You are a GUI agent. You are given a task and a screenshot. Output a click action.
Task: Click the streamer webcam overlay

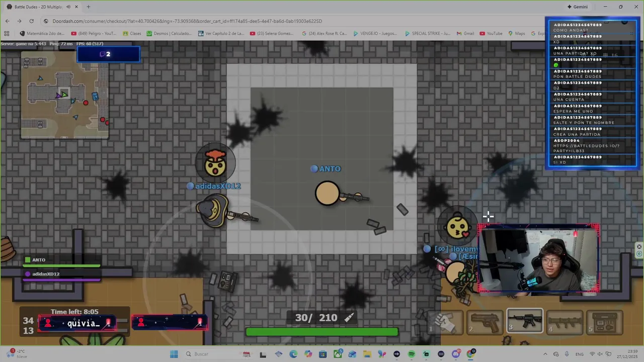[538, 259]
